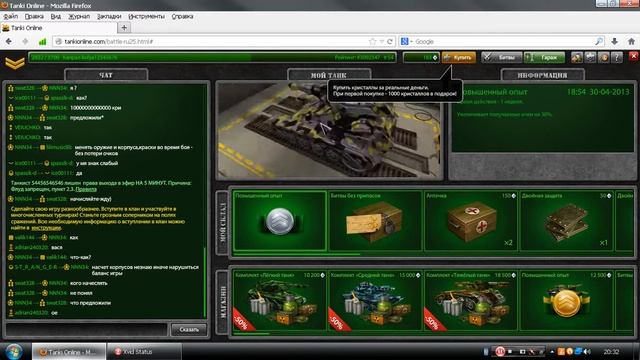The height and width of the screenshot is (360, 640).
Task: Click the Правила link in chat
Action: [86, 189]
